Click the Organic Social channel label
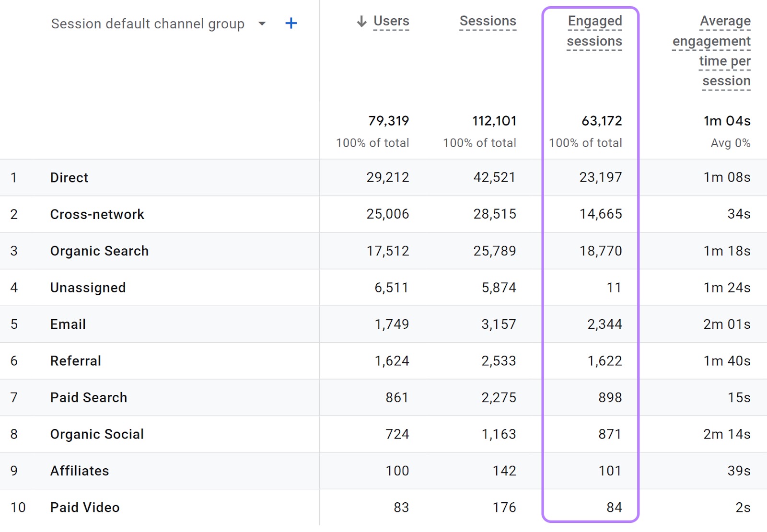The height and width of the screenshot is (532, 767). [97, 434]
